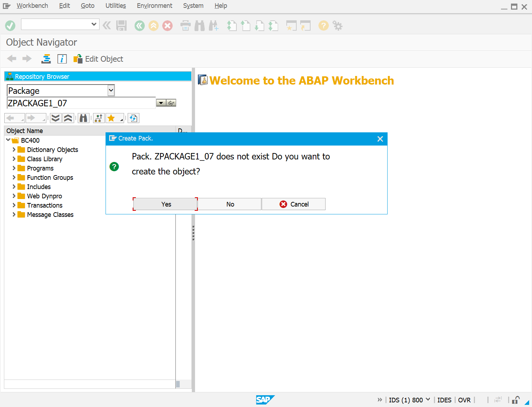Open the Edit menu
This screenshot has height=407, width=532.
pos(65,6)
